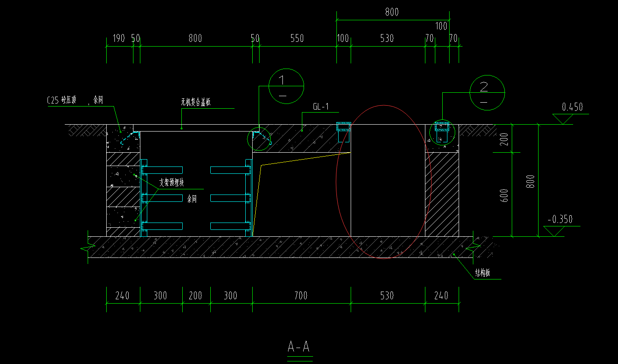
Task: Select the "GL-1" beam label
Action: [x=321, y=107]
